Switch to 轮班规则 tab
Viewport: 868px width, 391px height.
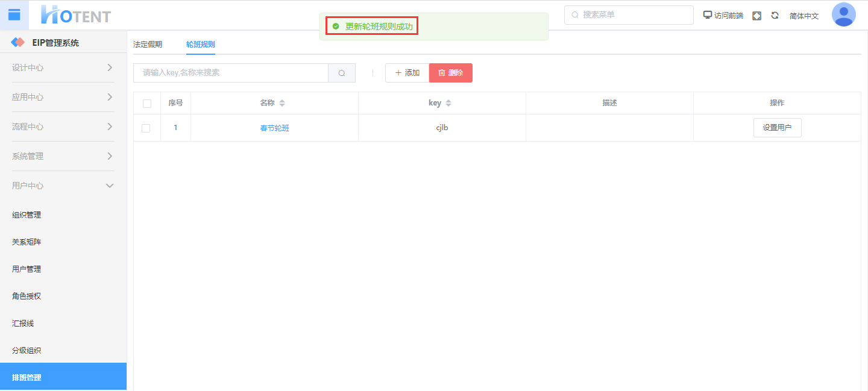click(201, 44)
